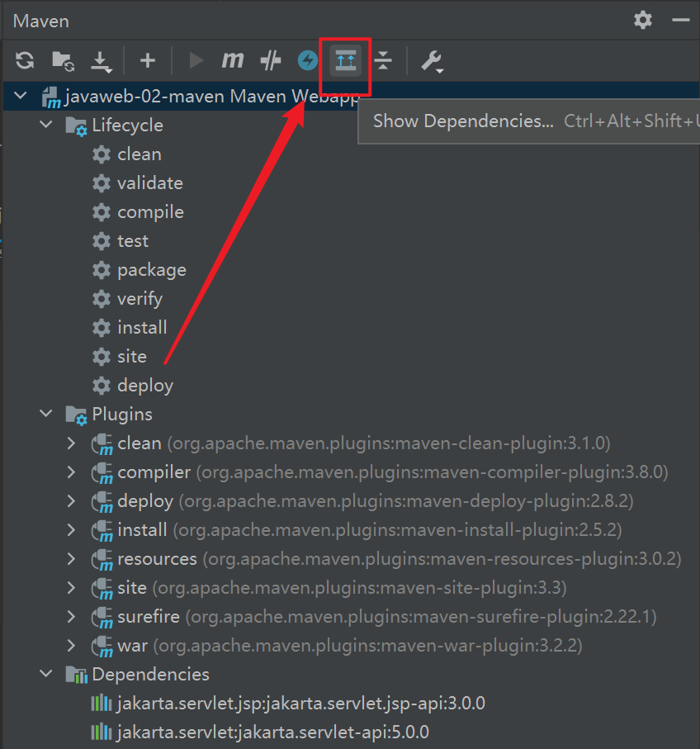Select javaweb-02-maven Maven Webapp row
Screen dimensions: 700x749
[352, 96]
